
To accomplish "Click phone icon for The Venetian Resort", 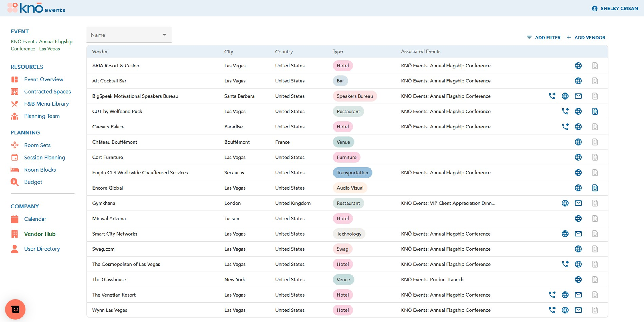I will (x=552, y=295).
